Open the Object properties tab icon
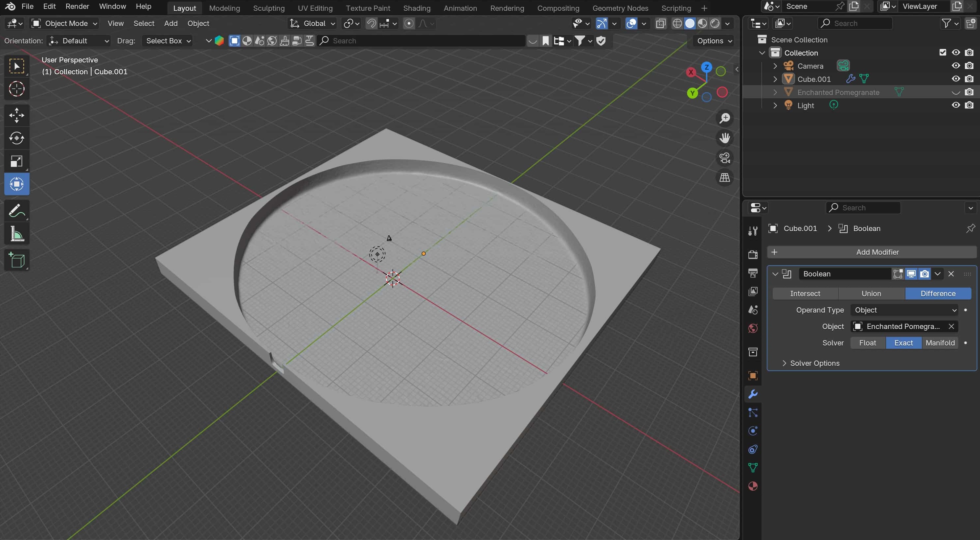The width and height of the screenshot is (980, 540). tap(753, 376)
